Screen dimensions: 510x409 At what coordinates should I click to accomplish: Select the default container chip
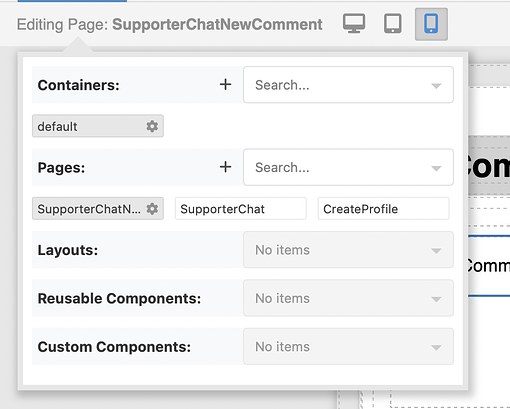click(98, 126)
